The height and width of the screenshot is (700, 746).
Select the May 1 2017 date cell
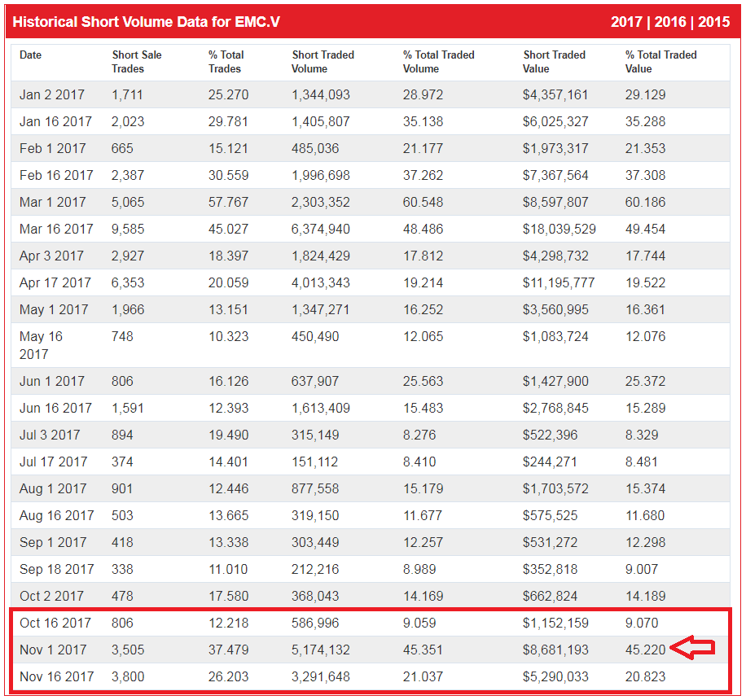click(x=54, y=309)
